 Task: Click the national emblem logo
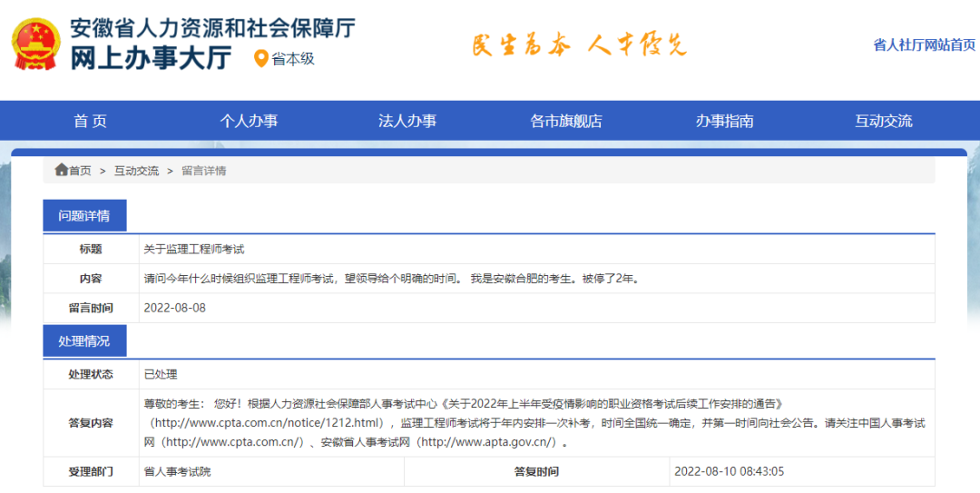point(36,44)
